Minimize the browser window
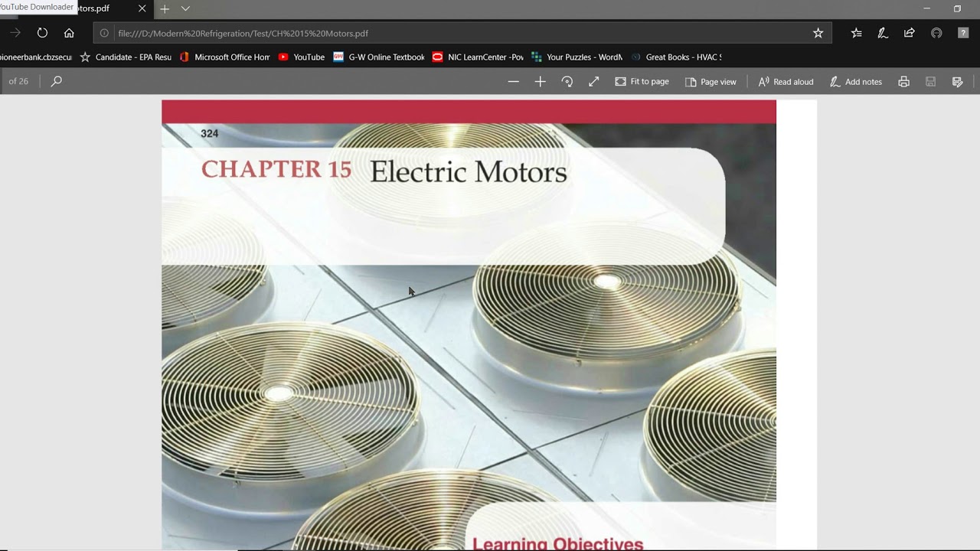 click(x=926, y=8)
